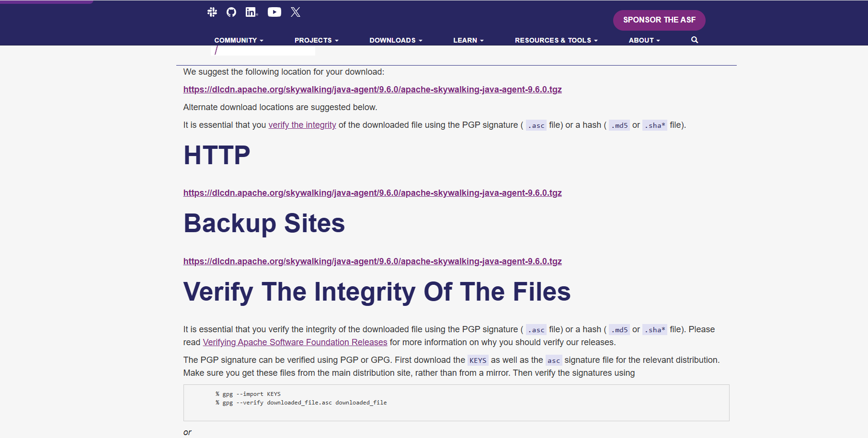The image size is (868, 438).
Task: Expand the Projects dropdown menu
Action: tap(316, 40)
